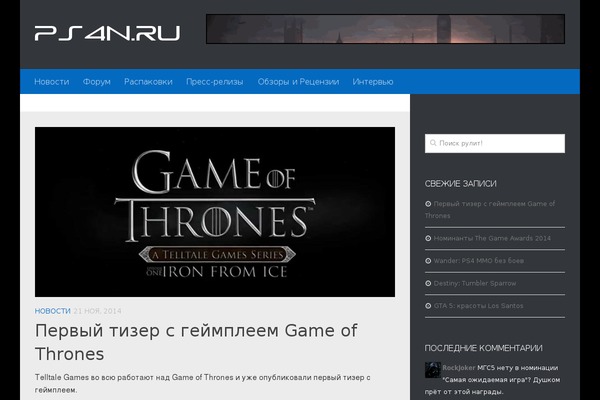This screenshot has height=400, width=600.
Task: Open Обзоры и Рецензии section
Action: 298,82
